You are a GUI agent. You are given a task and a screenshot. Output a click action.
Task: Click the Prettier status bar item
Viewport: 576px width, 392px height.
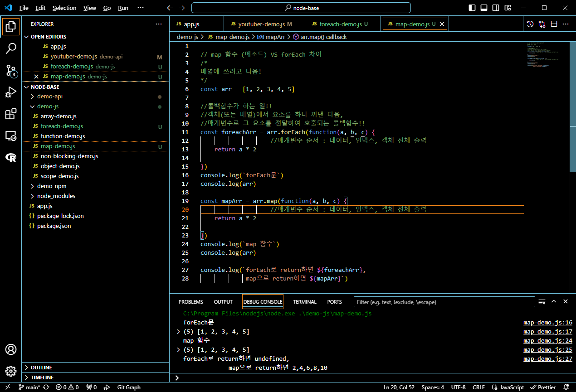(x=543, y=387)
